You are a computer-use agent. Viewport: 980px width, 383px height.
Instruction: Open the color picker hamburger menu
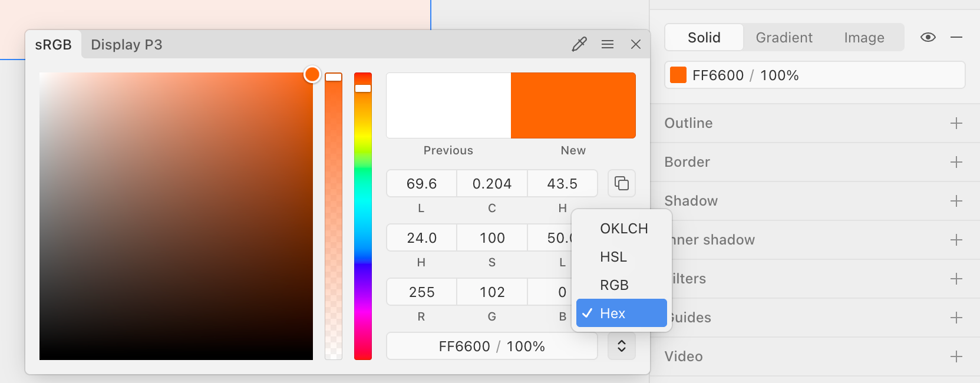[608, 44]
